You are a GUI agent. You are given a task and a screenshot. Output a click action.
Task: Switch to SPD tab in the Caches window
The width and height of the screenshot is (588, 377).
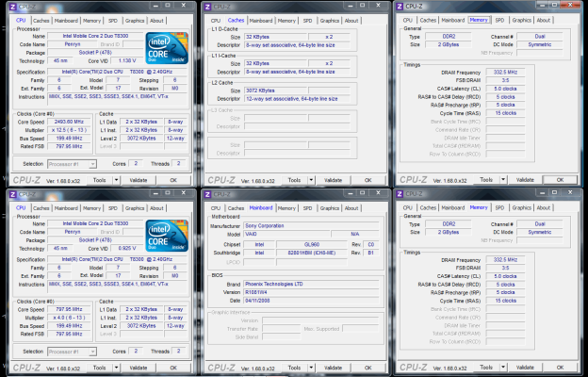pyautogui.click(x=307, y=20)
